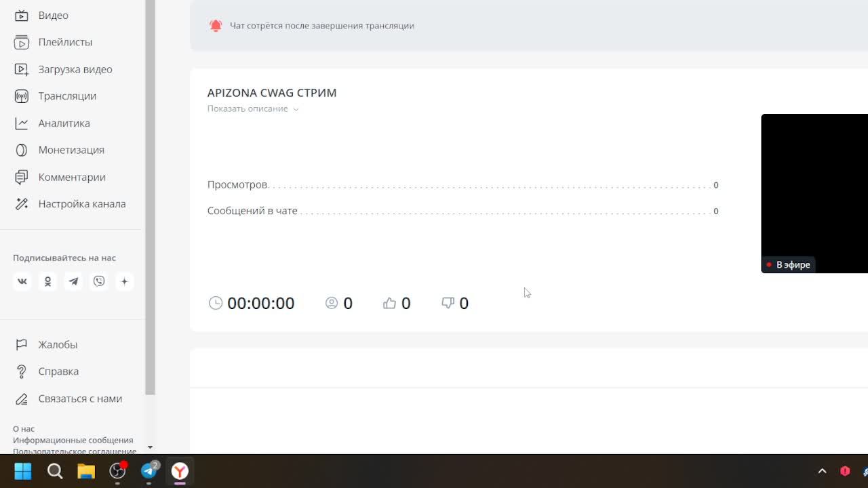
Task: Open Комментарии menu item
Action: click(x=72, y=177)
